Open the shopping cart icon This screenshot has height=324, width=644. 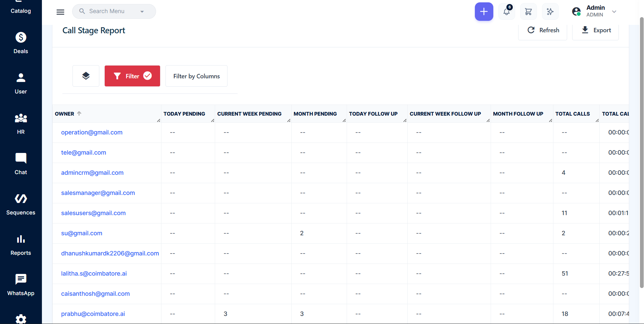(x=528, y=11)
